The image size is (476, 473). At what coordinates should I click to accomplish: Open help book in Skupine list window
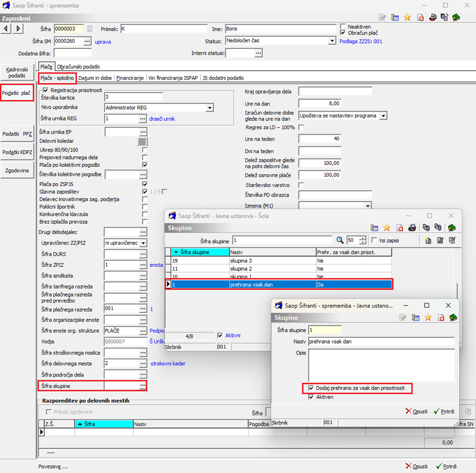(452, 228)
